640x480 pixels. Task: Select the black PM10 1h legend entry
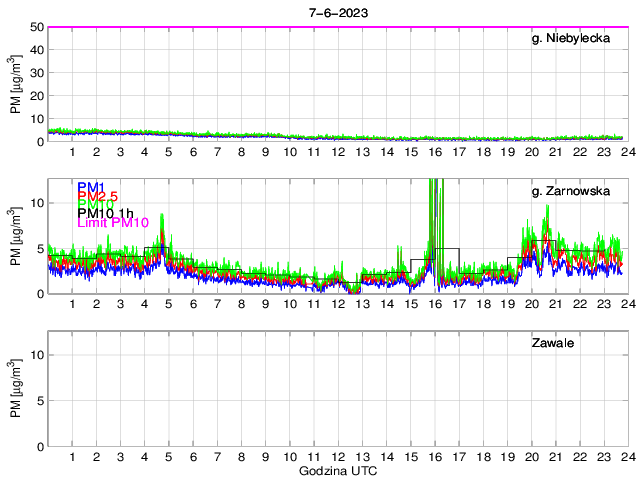tap(112, 223)
